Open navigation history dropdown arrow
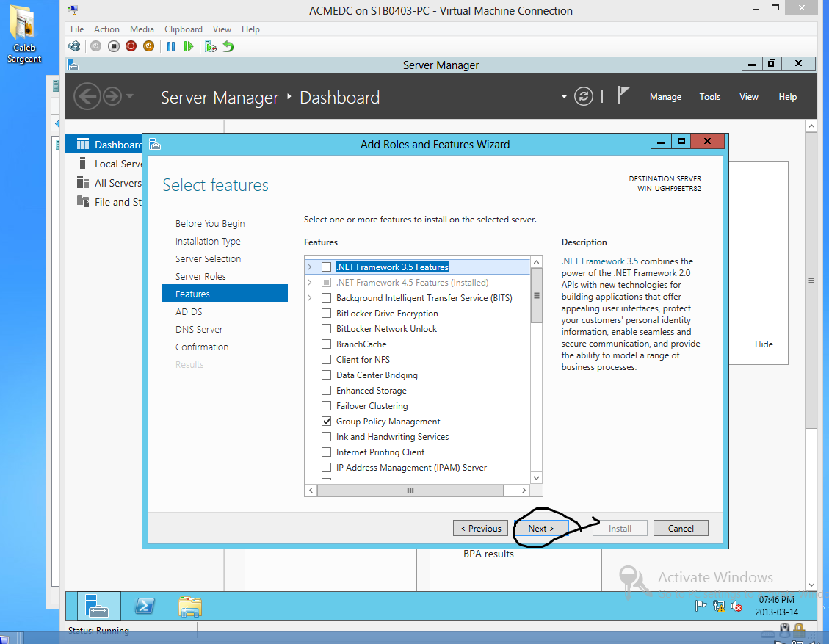The height and width of the screenshot is (644, 829). click(130, 96)
